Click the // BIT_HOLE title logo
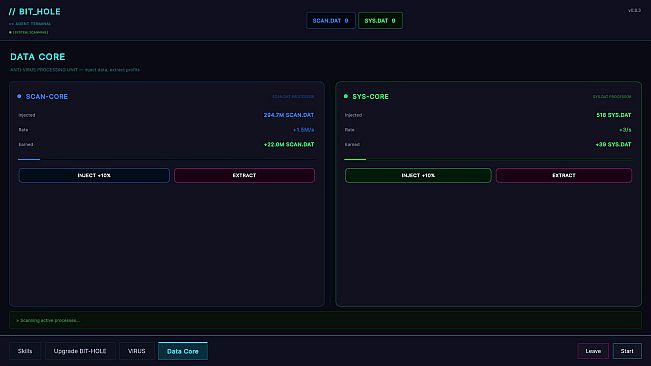 [34, 12]
